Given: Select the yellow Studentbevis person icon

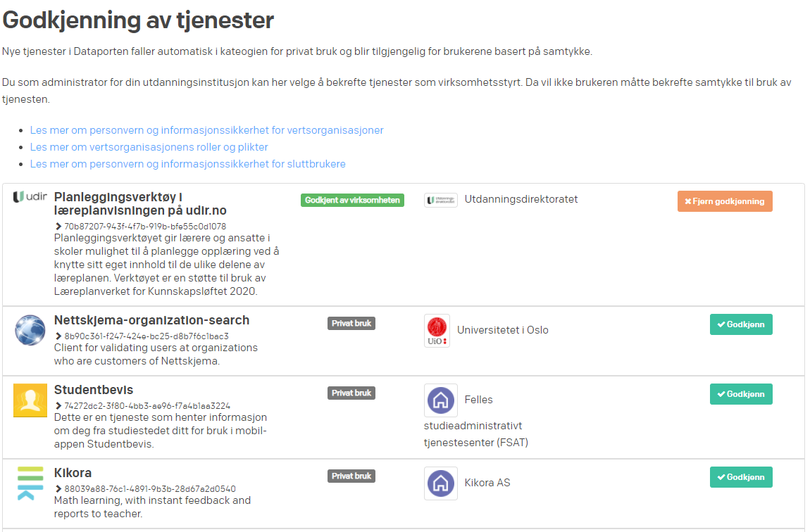Looking at the screenshot, I should click(x=30, y=400).
